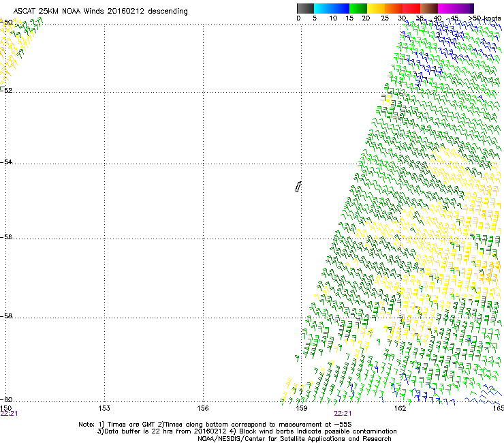Click the small island outline near 159 longitude
Viewport: 504px width, 443px height.
pyautogui.click(x=298, y=187)
